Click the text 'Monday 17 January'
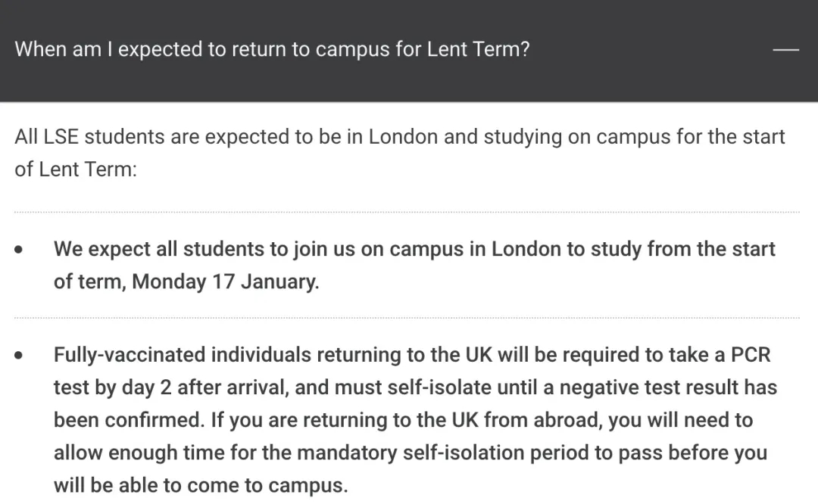 [x=225, y=282]
